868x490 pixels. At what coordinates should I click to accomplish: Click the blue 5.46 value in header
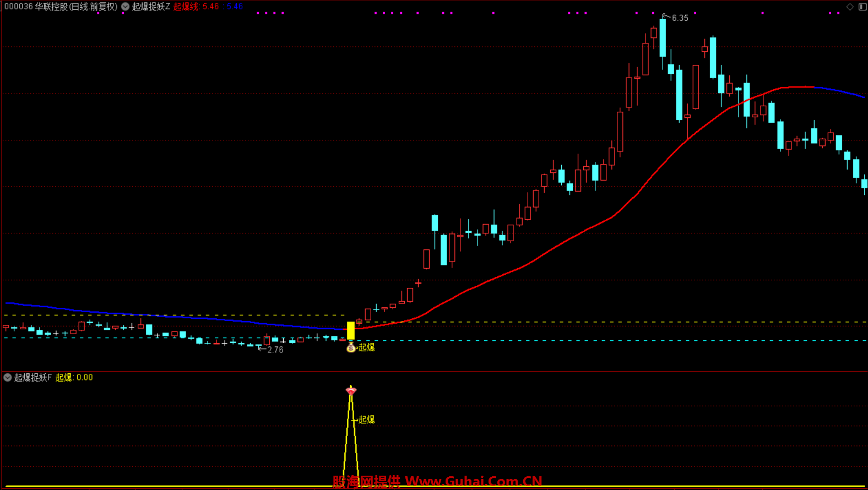click(x=235, y=7)
